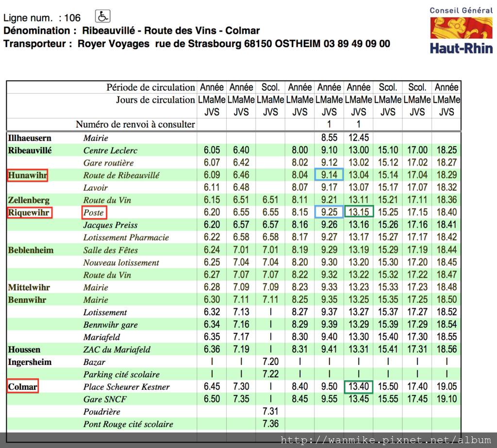Image resolution: width=497 pixels, height=448 pixels.
Task: Click the Zellenberg town name
Action: [x=29, y=200]
